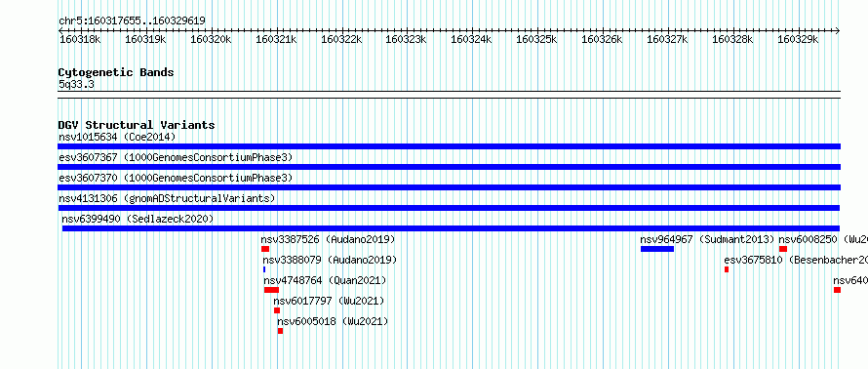
Task: Click red nsv6017797 variant marker
Action: coord(277,310)
